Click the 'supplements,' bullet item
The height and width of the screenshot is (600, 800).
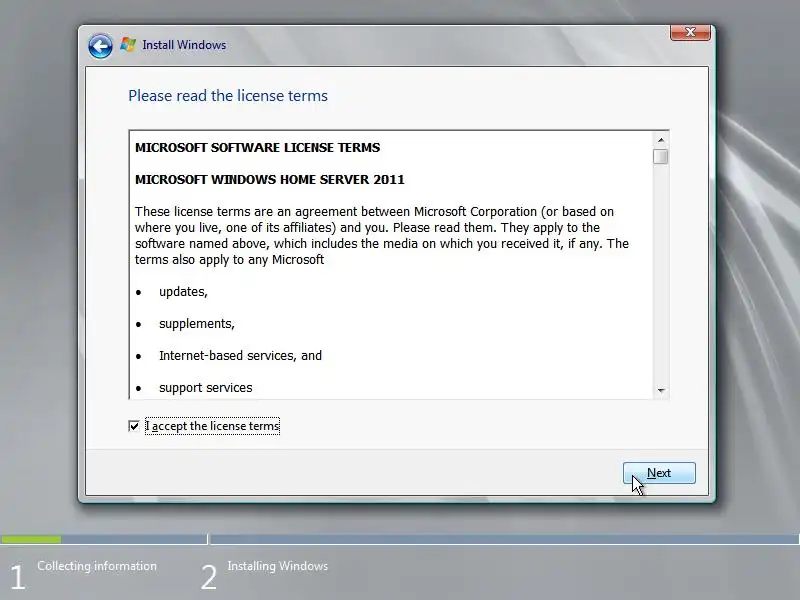coord(196,324)
